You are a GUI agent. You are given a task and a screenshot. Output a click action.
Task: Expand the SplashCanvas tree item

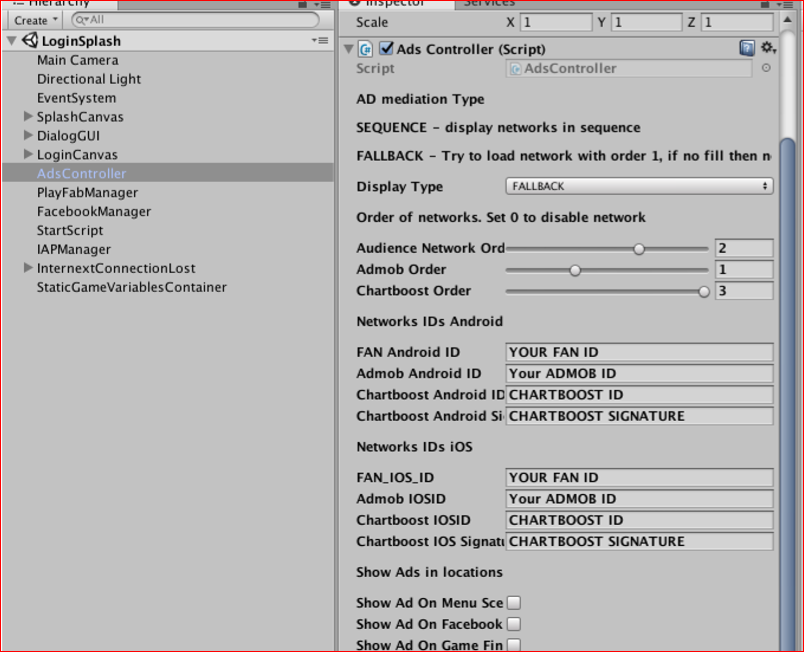(28, 117)
